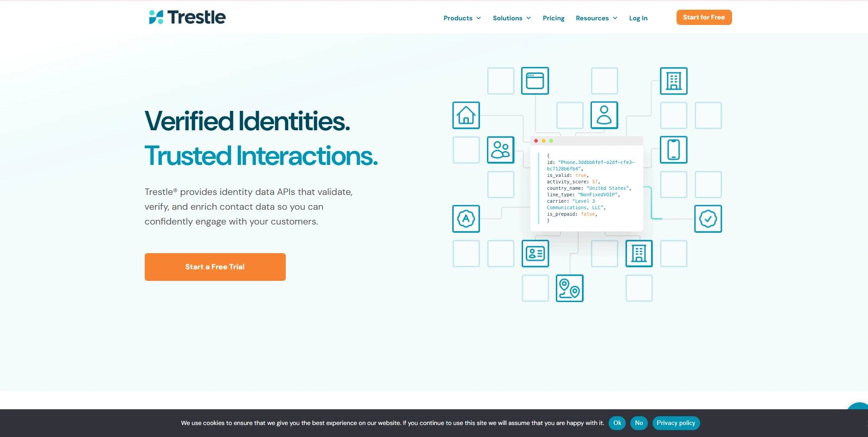868x437 pixels.
Task: Click the group of people icon tile
Action: [x=500, y=150]
